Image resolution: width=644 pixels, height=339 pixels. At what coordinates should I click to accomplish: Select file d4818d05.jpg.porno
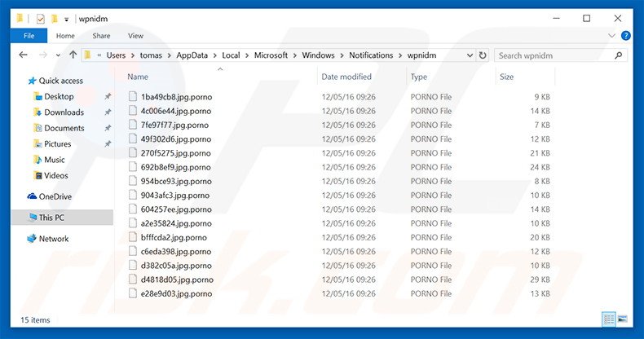click(x=177, y=280)
